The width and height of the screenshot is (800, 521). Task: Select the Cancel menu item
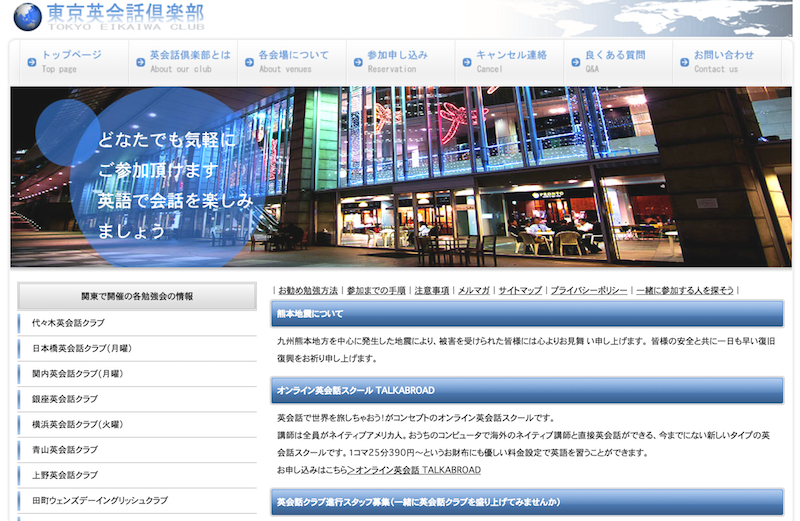pos(509,62)
